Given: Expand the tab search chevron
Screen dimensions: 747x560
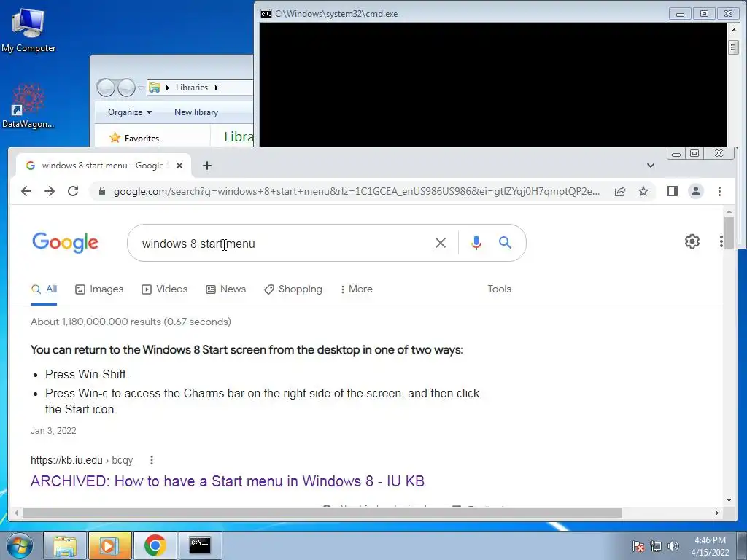Looking at the screenshot, I should tap(650, 166).
